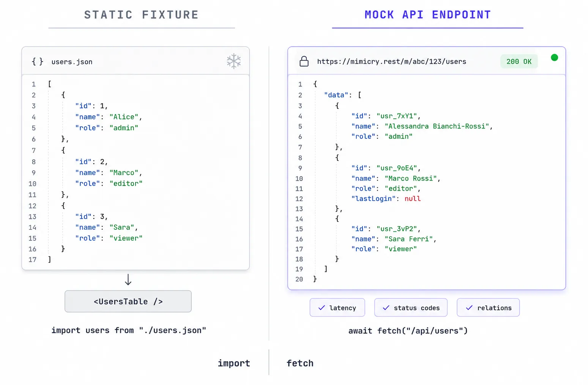Click the curly braces JSON file icon

37,61
